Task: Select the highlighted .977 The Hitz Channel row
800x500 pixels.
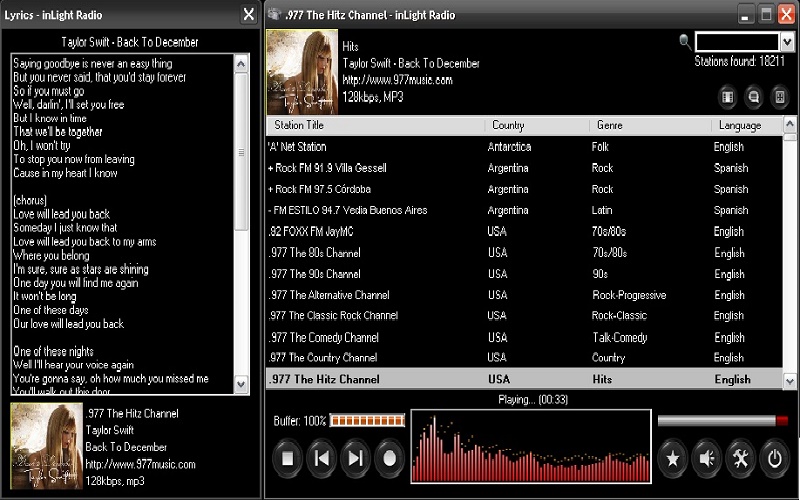Action: [524, 379]
